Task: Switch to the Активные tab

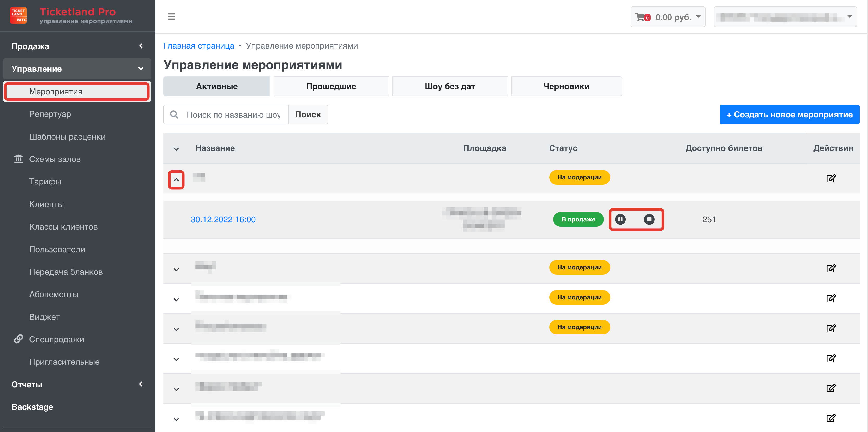Action: coord(217,86)
